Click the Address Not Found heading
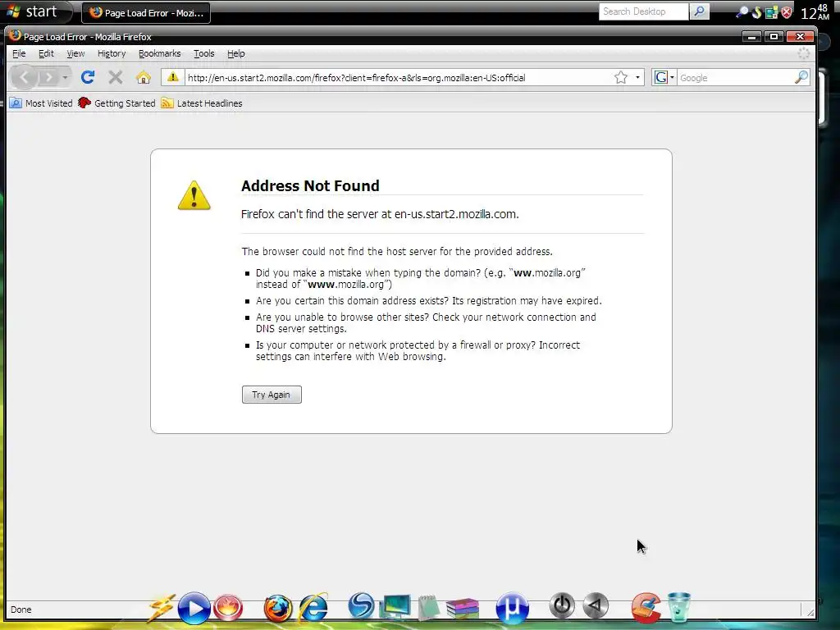The image size is (840, 630). tap(310, 186)
